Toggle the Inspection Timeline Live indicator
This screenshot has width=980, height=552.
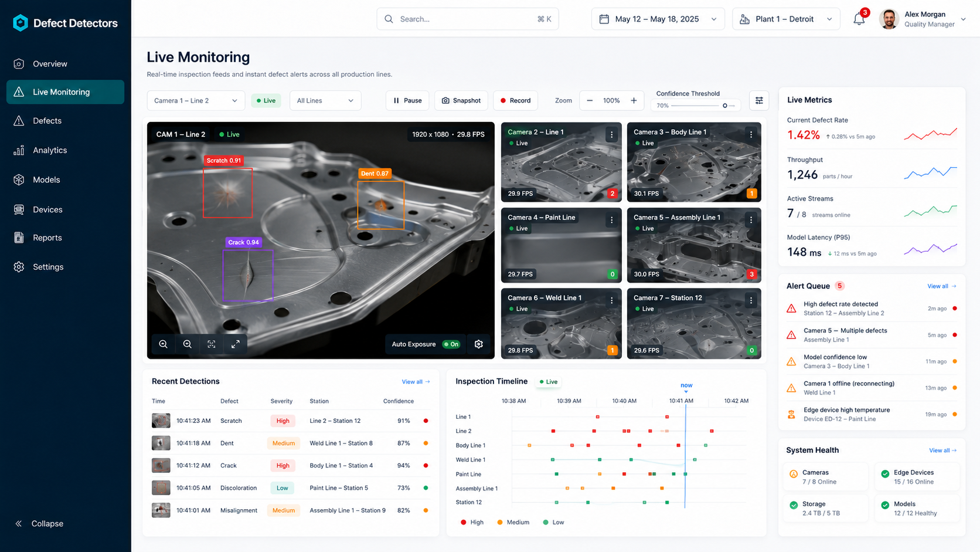549,382
